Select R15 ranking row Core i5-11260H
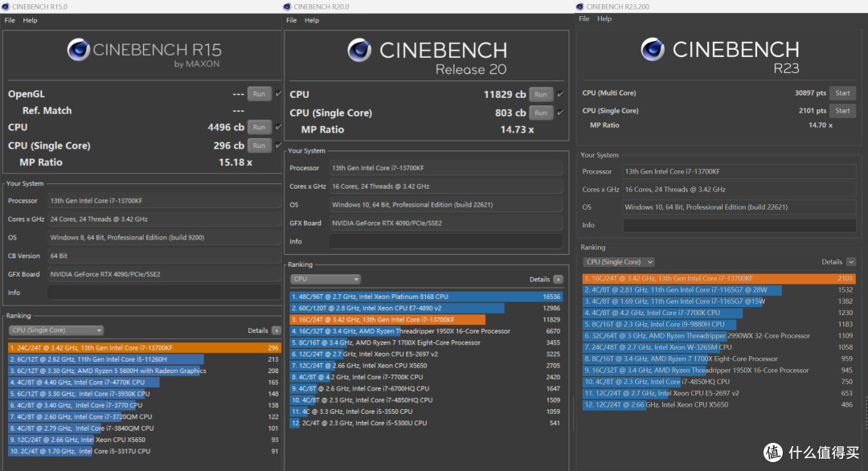This screenshot has height=471, width=868. (x=145, y=359)
